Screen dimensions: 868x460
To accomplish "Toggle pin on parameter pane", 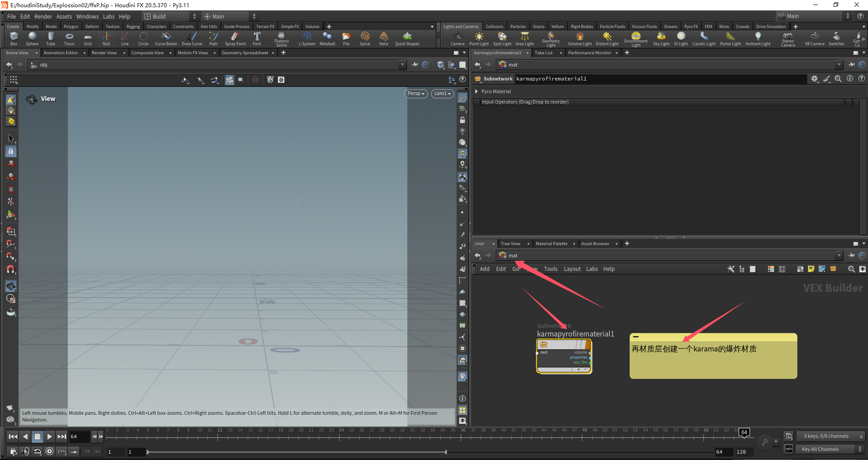I will click(852, 65).
